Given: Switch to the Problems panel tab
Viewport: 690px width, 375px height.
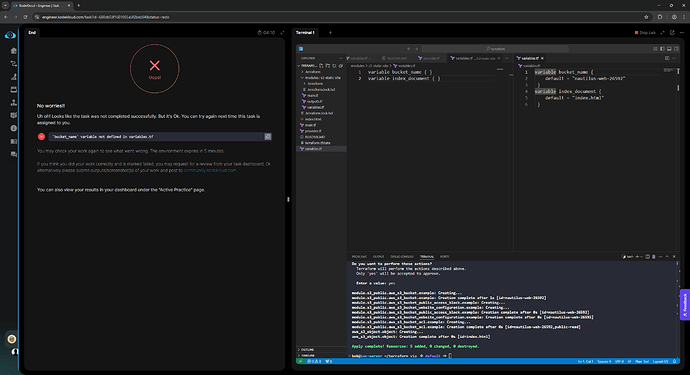Looking at the screenshot, I should point(359,257).
